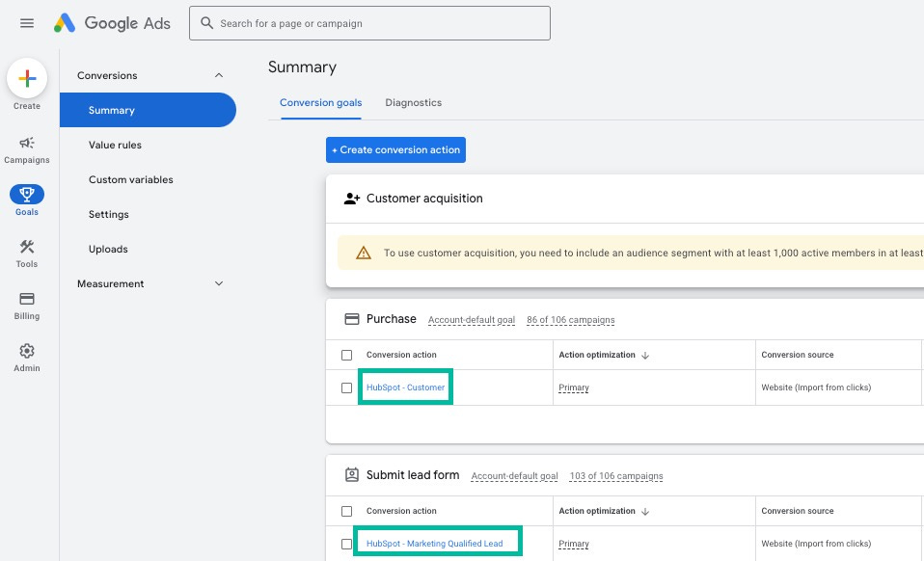Select Summary in the left navigation
Viewport: 924px width, 561px height.
148,110
